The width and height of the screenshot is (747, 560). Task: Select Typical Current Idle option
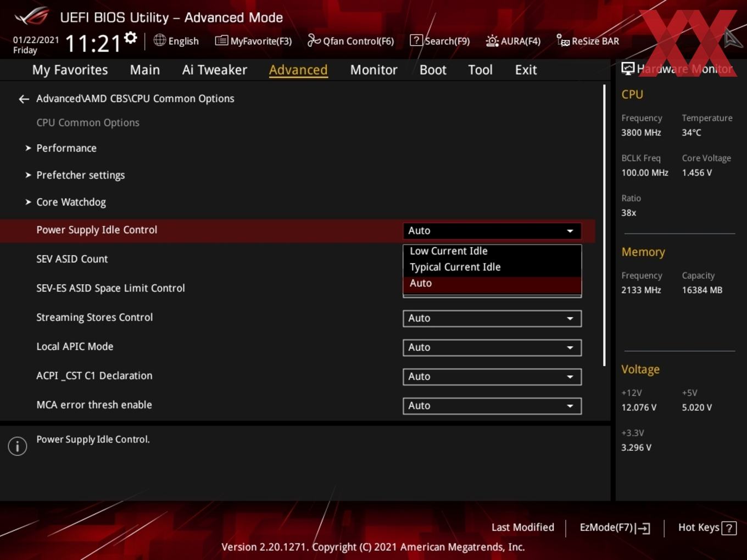pyautogui.click(x=492, y=267)
